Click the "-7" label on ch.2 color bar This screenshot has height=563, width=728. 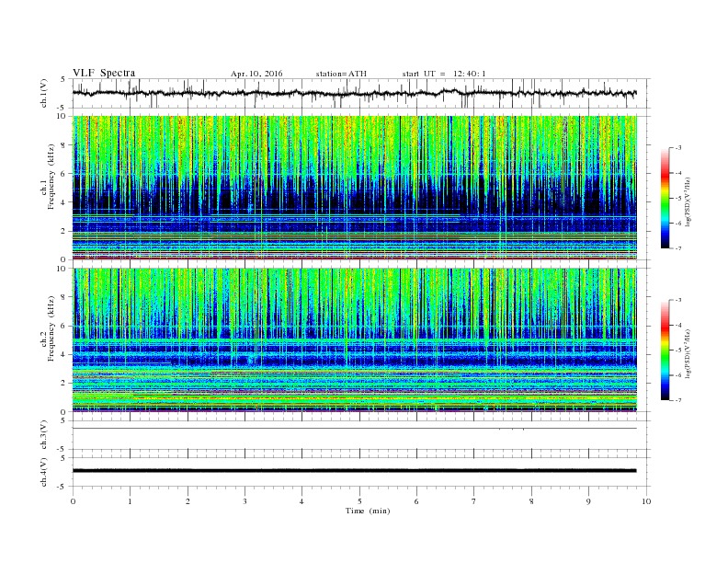(677, 400)
